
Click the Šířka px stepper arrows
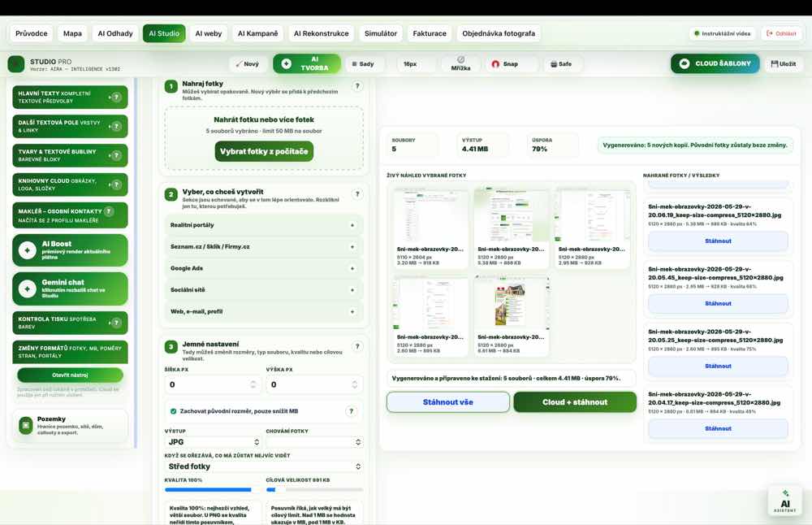pos(253,384)
